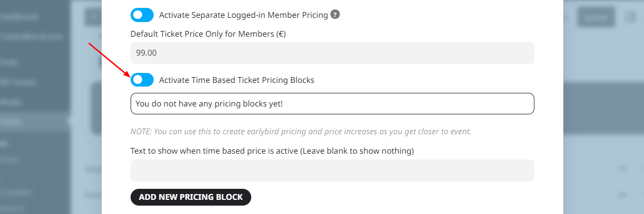The height and width of the screenshot is (214, 644).
Task: Click ADD NEW PRICING BLOCK button
Action: tap(191, 197)
